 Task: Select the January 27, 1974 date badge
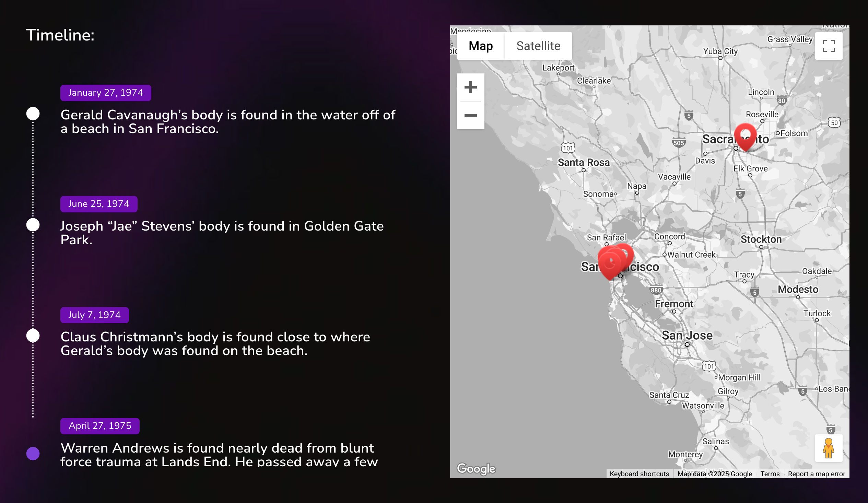tap(106, 93)
